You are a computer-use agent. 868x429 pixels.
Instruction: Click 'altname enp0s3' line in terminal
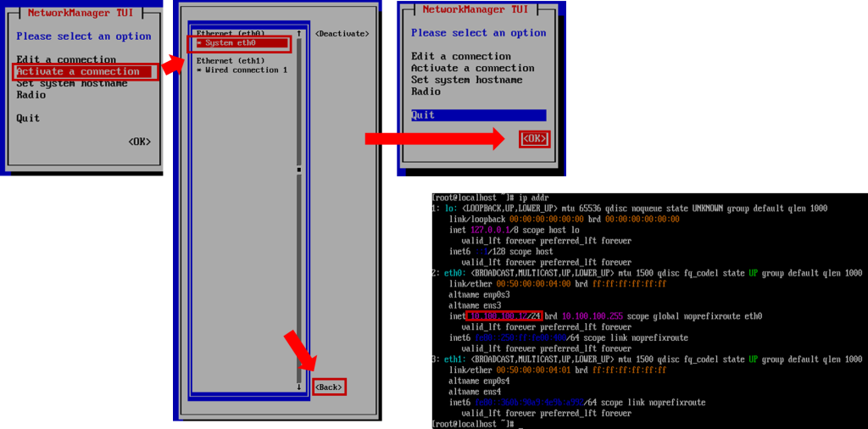pyautogui.click(x=480, y=294)
